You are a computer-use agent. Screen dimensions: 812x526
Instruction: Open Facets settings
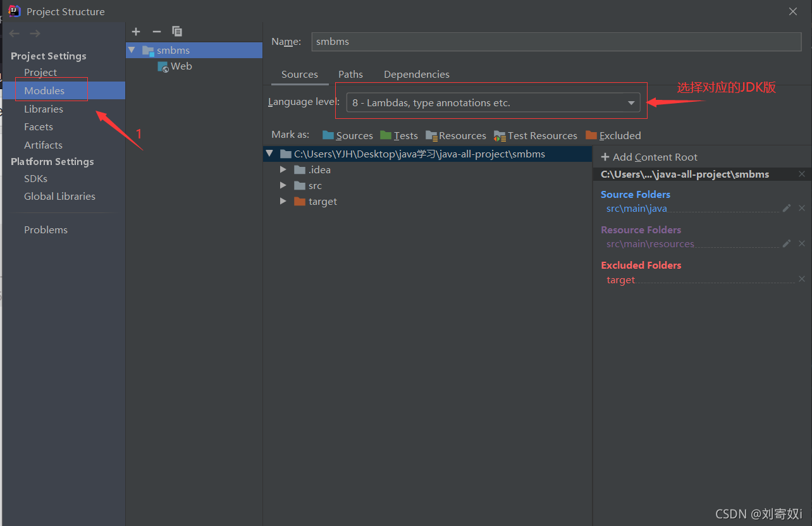pos(39,126)
